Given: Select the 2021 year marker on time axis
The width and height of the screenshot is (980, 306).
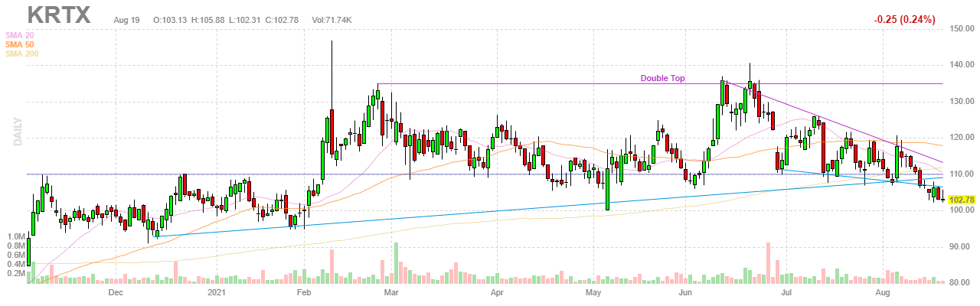Looking at the screenshot, I should pos(218,293).
